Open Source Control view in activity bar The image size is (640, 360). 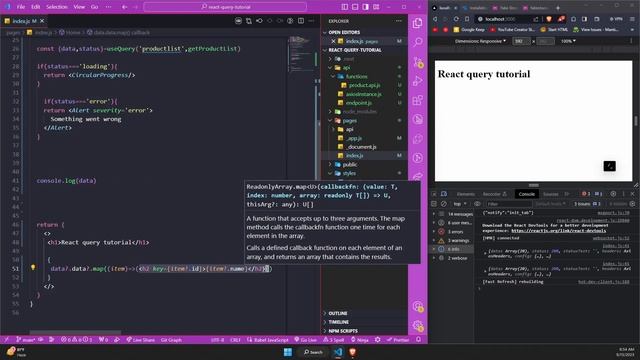pos(418,62)
